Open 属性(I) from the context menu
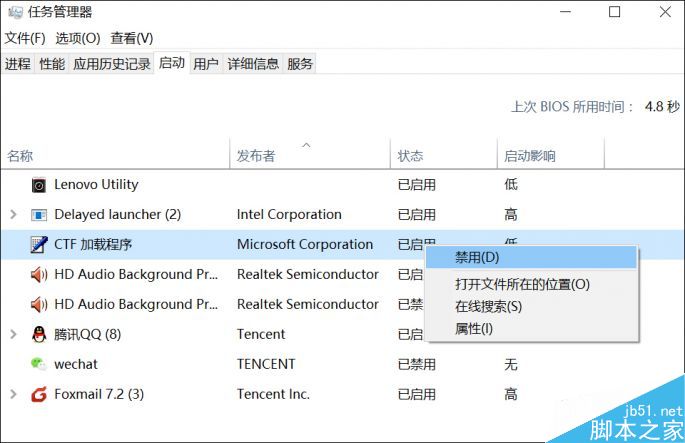 coord(474,328)
